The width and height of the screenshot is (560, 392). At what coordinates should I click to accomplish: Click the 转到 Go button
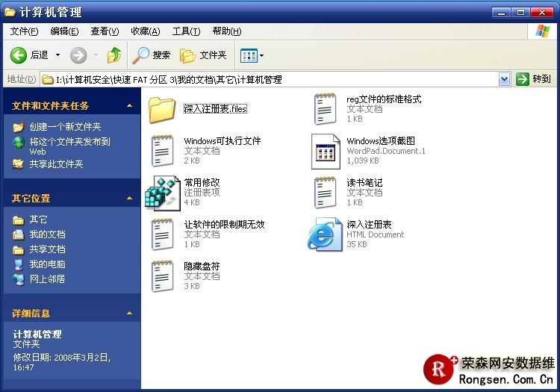click(534, 79)
